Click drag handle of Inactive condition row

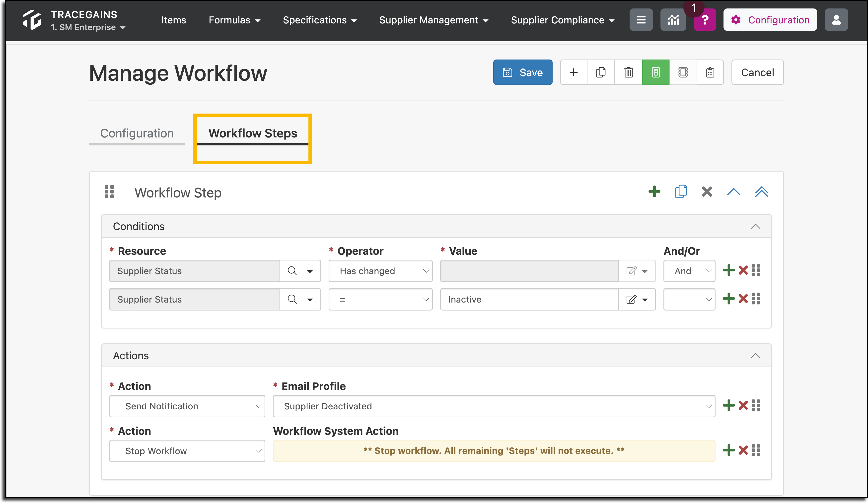tap(756, 299)
